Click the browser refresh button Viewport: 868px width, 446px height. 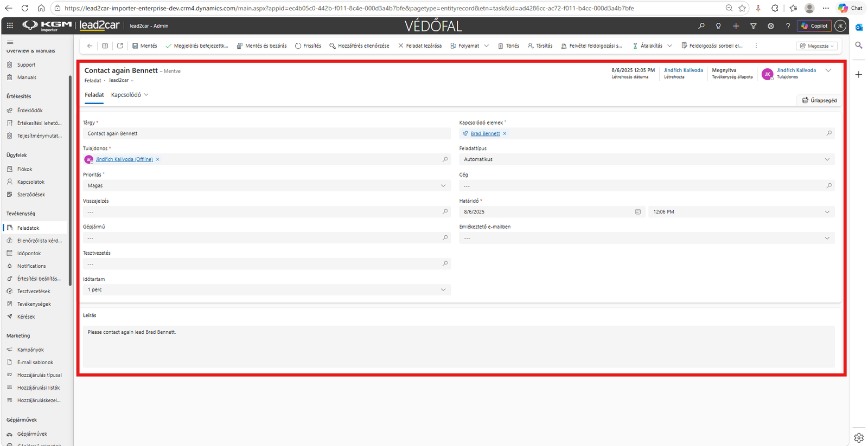25,8
